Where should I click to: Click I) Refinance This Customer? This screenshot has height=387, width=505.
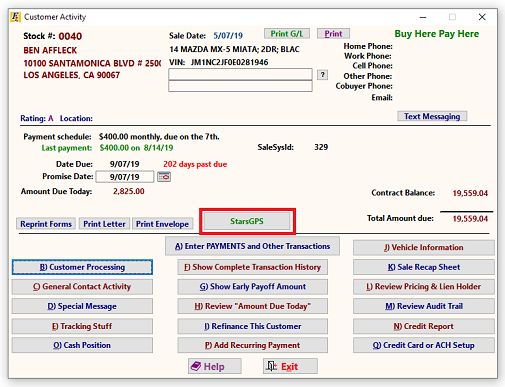click(252, 326)
